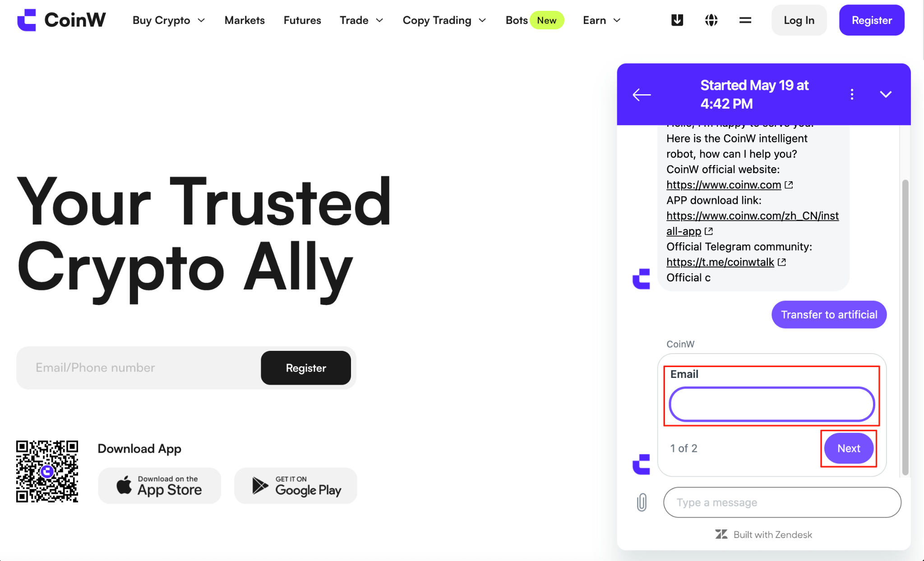Attach a file with paperclip icon
Image resolution: width=924 pixels, height=561 pixels.
pyautogui.click(x=642, y=502)
